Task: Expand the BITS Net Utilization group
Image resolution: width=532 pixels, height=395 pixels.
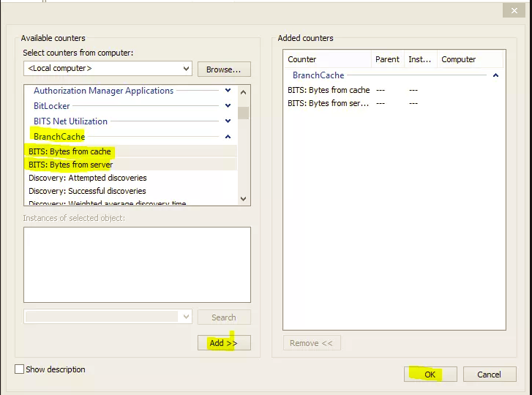Action: coord(228,121)
